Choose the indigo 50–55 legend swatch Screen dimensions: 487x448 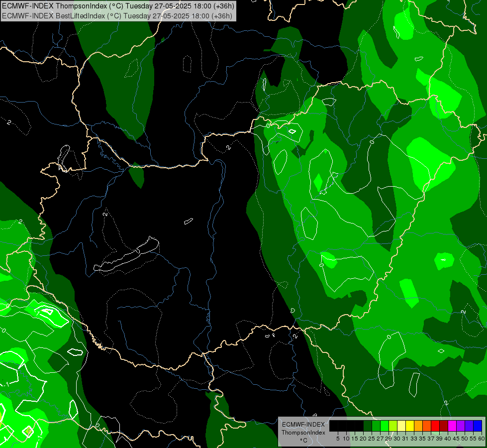point(469,426)
